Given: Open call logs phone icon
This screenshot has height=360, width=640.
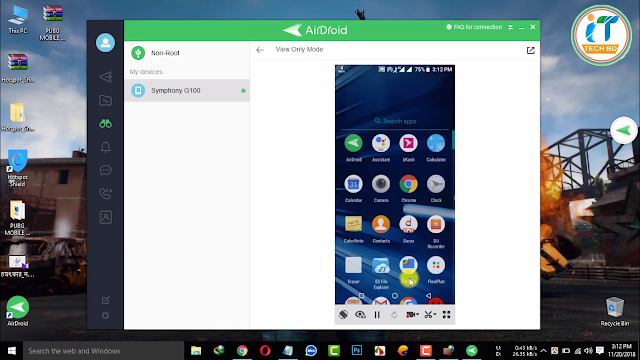Looking at the screenshot, I should 105,193.
